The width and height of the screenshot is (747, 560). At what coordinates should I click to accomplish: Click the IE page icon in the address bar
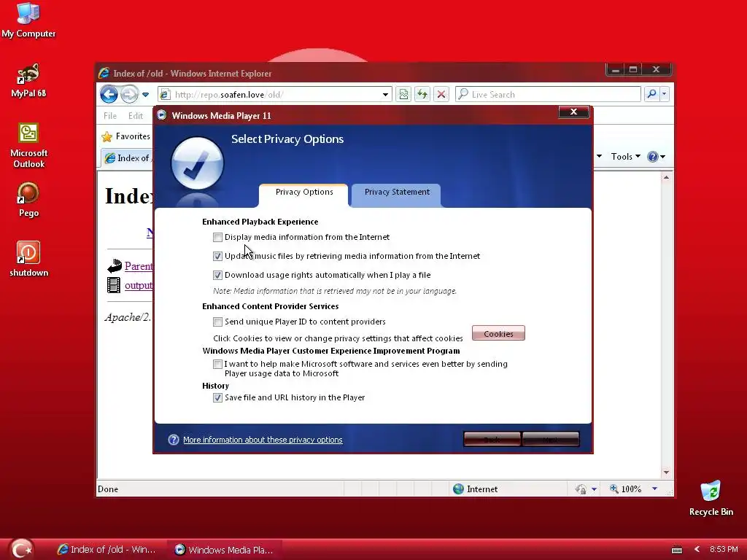pyautogui.click(x=165, y=94)
